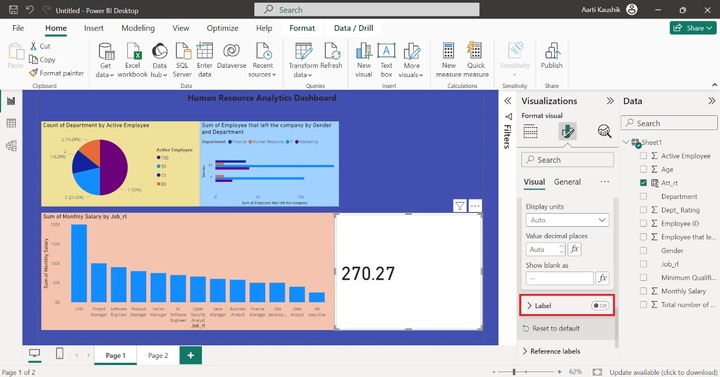Image resolution: width=720 pixels, height=377 pixels.
Task: Insert a Text box
Action: (386, 60)
